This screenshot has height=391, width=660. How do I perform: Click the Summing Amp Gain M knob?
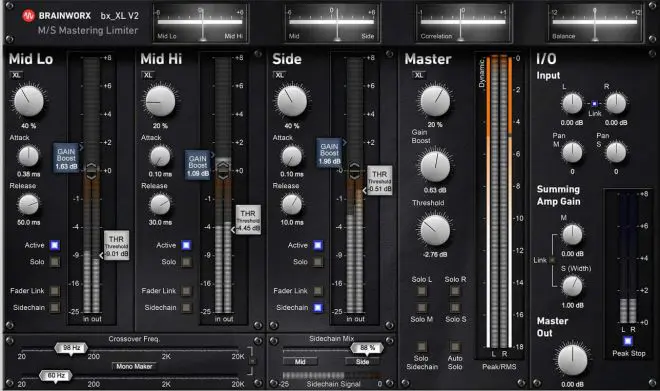pyautogui.click(x=572, y=234)
